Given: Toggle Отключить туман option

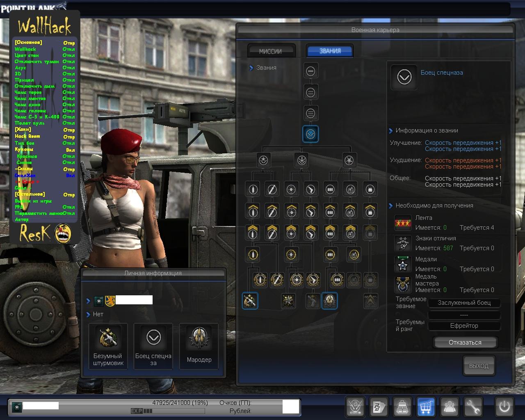Looking at the screenshot, I should point(44,61).
